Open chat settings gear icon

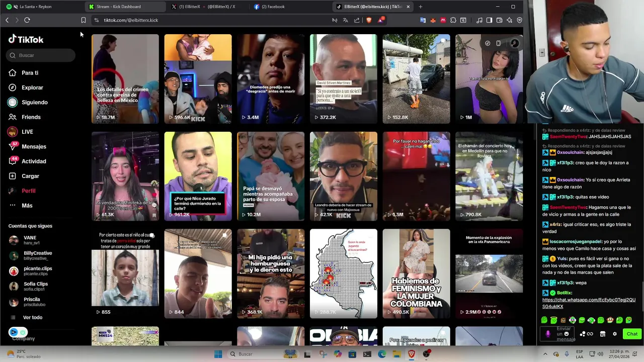coord(614,334)
